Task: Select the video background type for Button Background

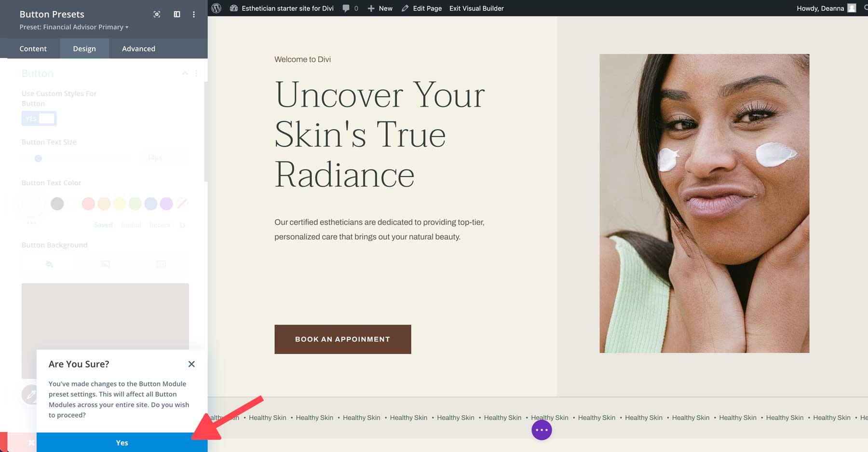Action: tap(161, 264)
